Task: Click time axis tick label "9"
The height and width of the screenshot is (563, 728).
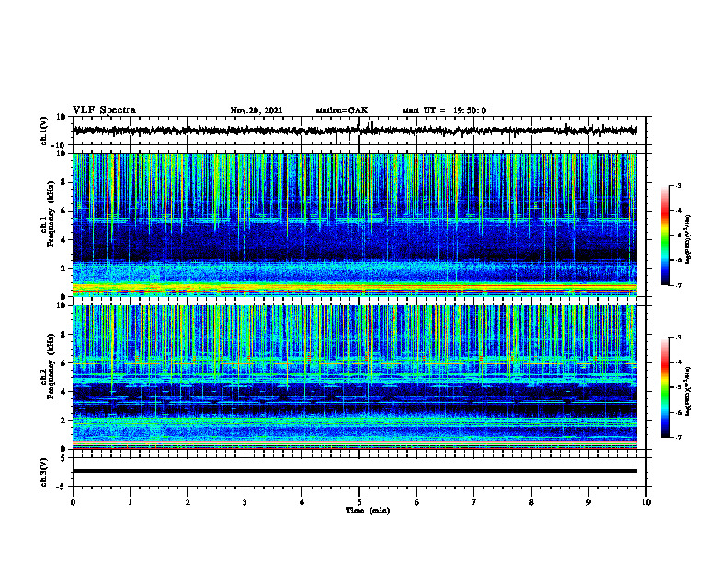Action: tap(588, 502)
